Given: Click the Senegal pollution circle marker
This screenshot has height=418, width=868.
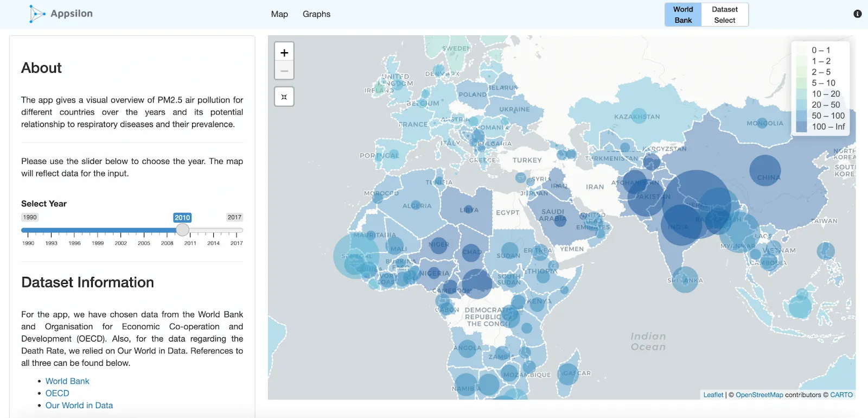Looking at the screenshot, I should pos(355,256).
